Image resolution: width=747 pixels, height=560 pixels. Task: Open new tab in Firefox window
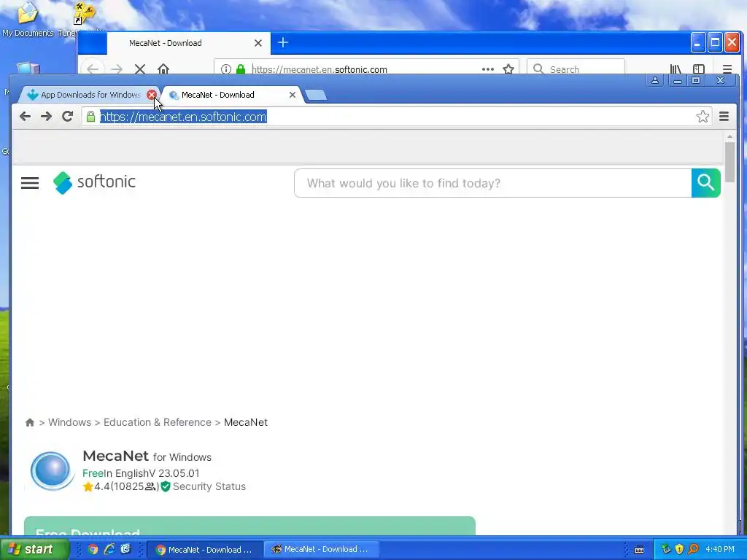[x=283, y=42]
